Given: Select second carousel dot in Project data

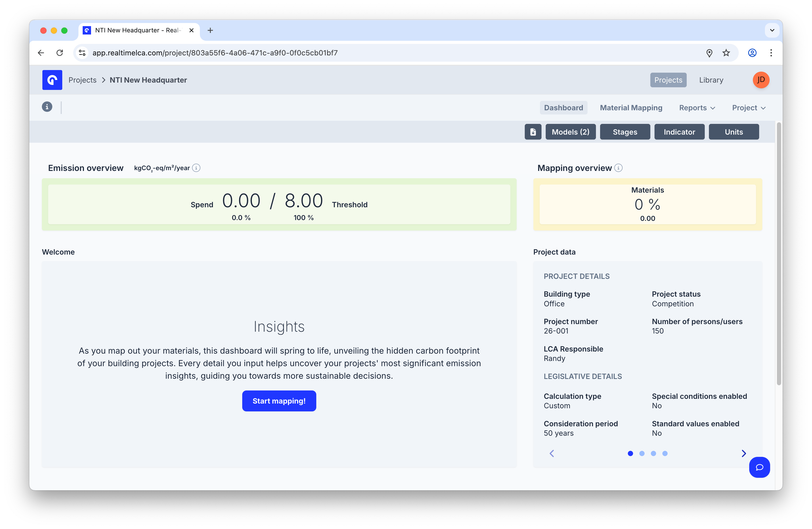Looking at the screenshot, I should tap(642, 453).
